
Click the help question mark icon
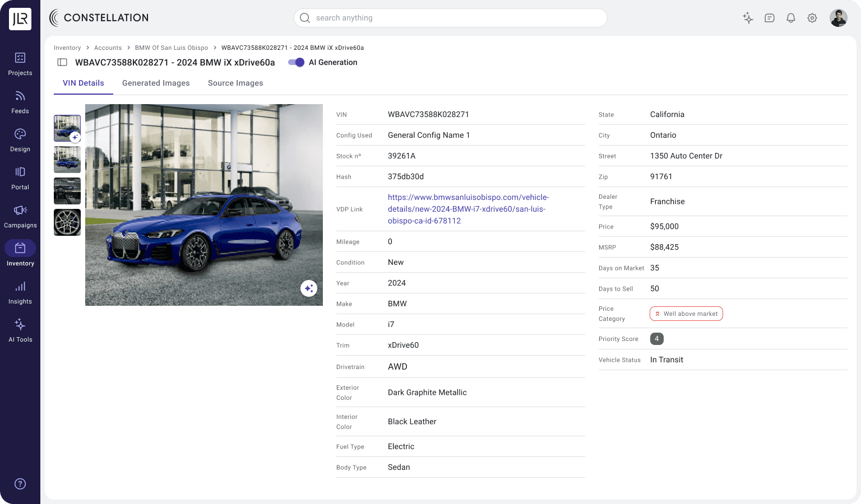click(x=20, y=484)
